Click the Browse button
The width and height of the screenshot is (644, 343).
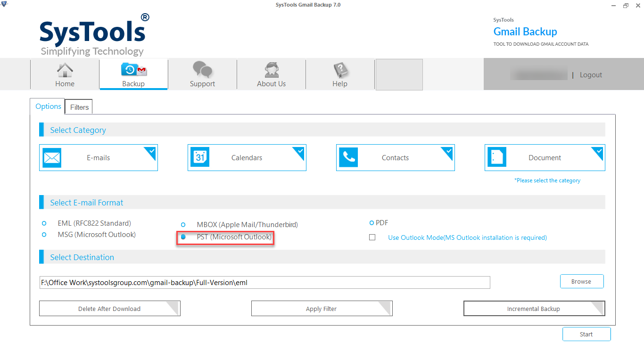pyautogui.click(x=581, y=281)
